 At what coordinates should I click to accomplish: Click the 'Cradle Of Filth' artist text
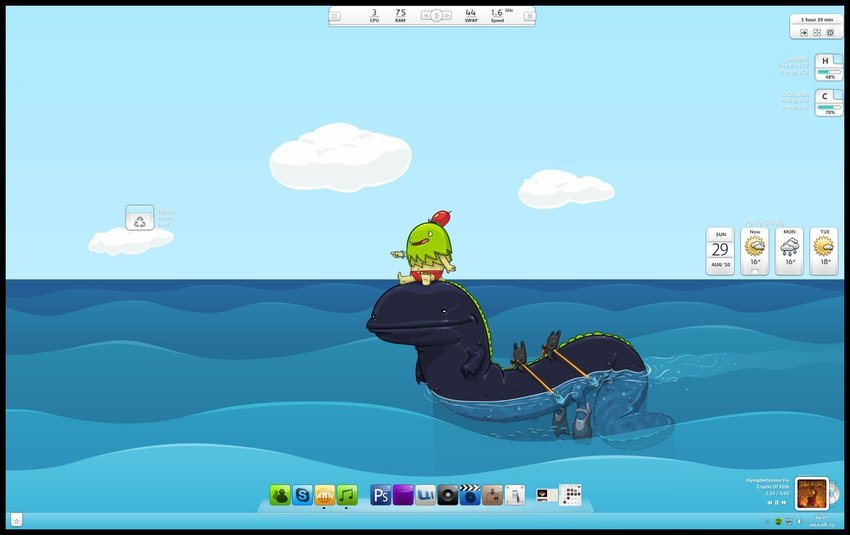pyautogui.click(x=773, y=486)
